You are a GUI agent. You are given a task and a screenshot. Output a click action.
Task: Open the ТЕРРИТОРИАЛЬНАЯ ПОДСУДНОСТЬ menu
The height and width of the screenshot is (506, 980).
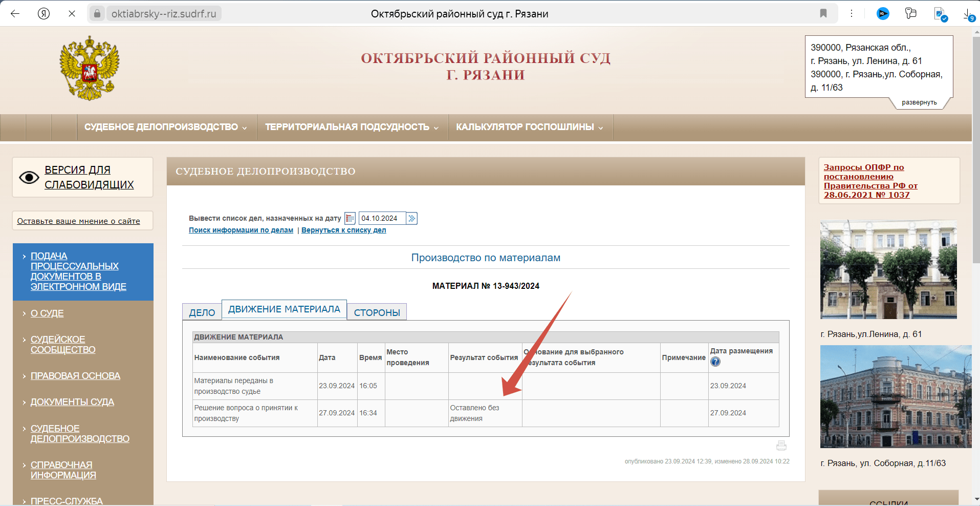(x=351, y=128)
